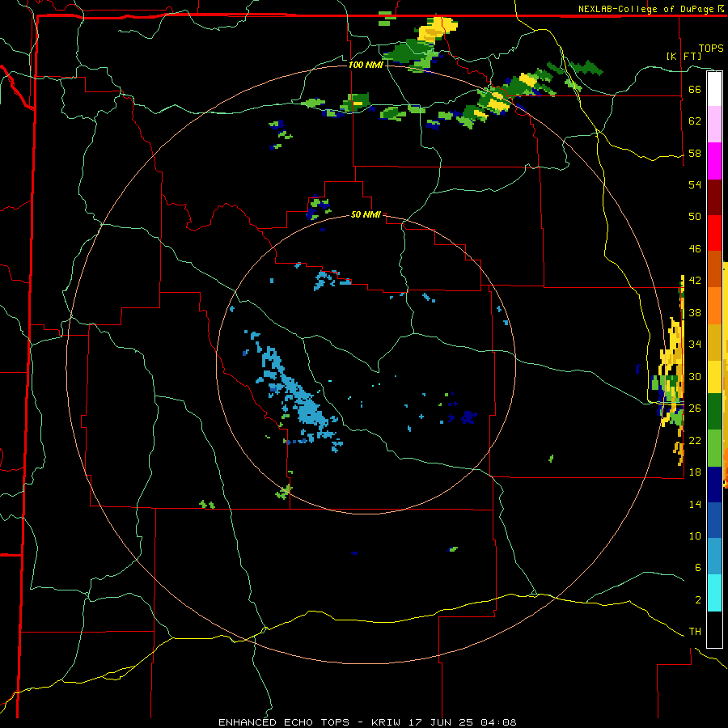The height and width of the screenshot is (728, 728).
Task: Click the 42 value on the scale
Action: coord(695,281)
